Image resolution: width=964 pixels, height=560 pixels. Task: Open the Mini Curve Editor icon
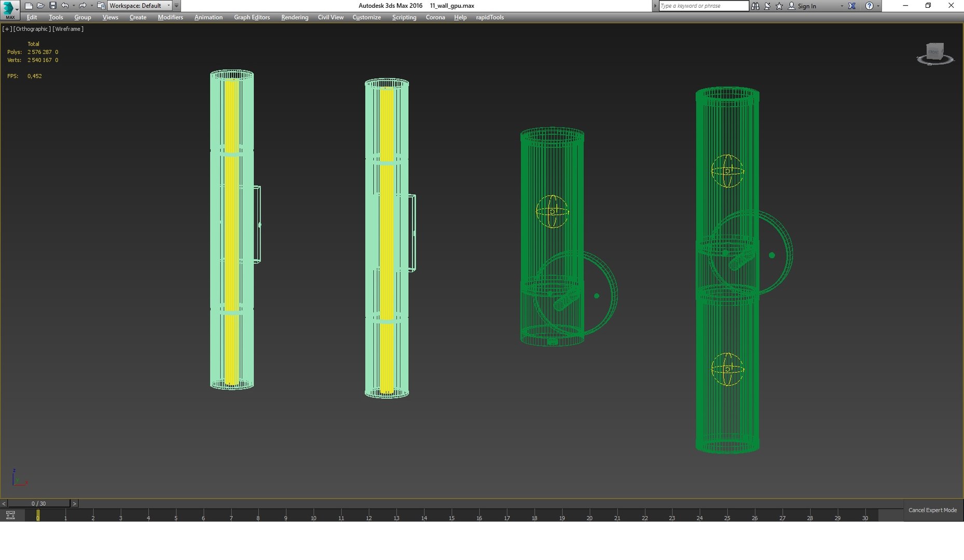[10, 515]
